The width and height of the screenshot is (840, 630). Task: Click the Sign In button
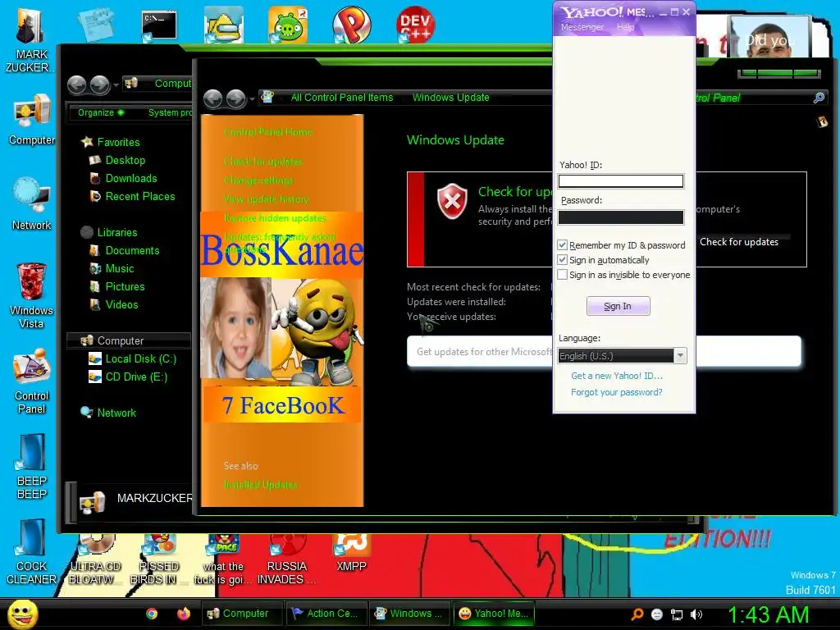click(x=618, y=306)
